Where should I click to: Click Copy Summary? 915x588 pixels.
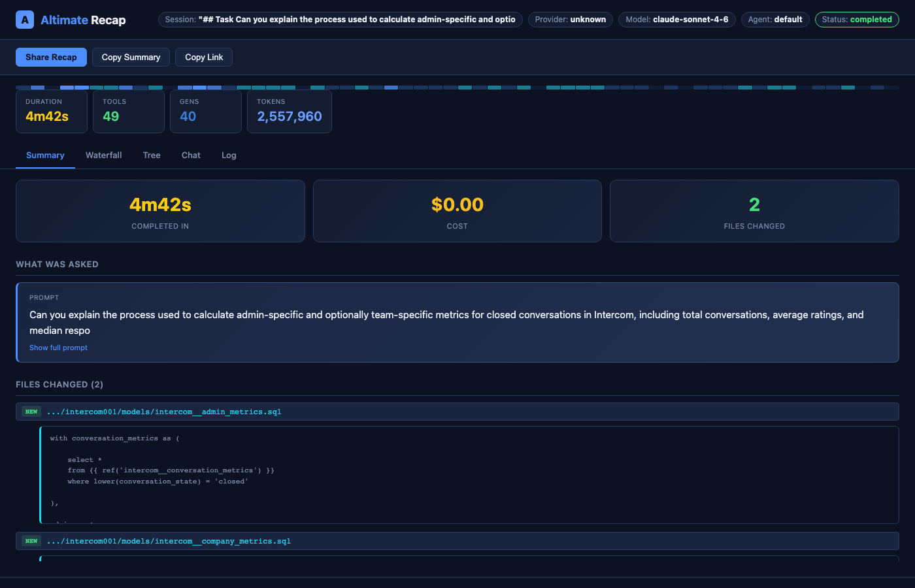(131, 57)
